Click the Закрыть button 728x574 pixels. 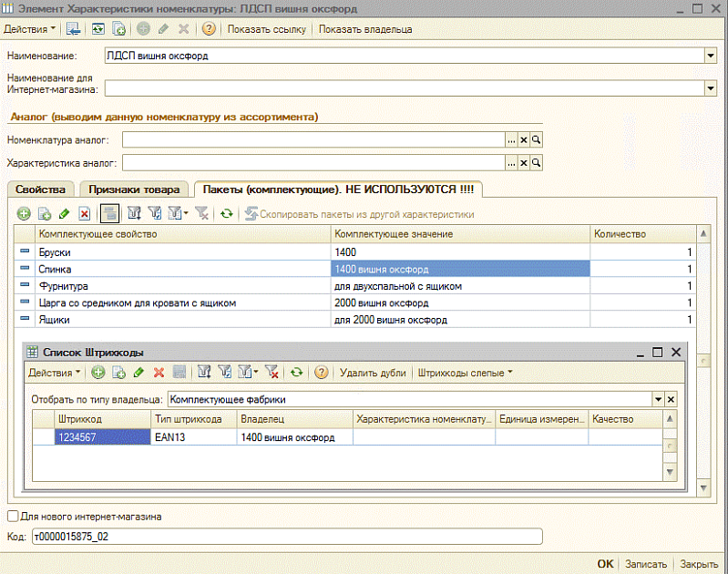[699, 564]
